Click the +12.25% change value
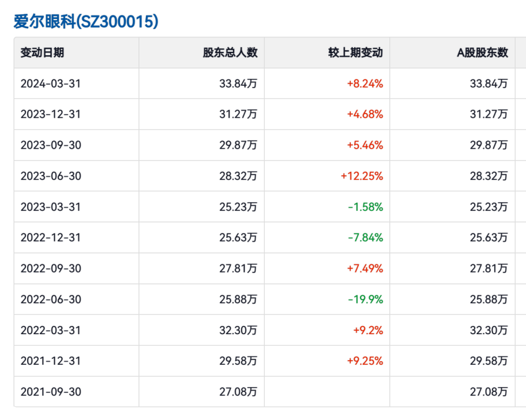 (x=362, y=176)
